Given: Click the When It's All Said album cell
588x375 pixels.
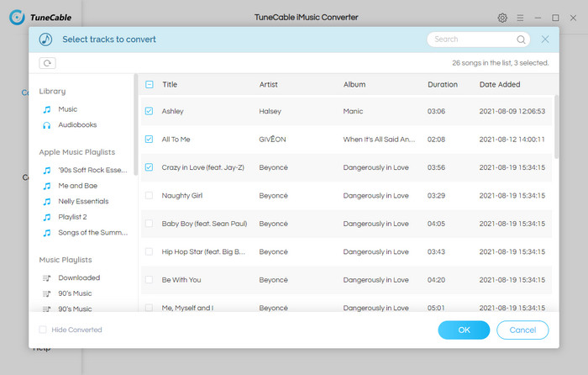Looking at the screenshot, I should tap(379, 140).
